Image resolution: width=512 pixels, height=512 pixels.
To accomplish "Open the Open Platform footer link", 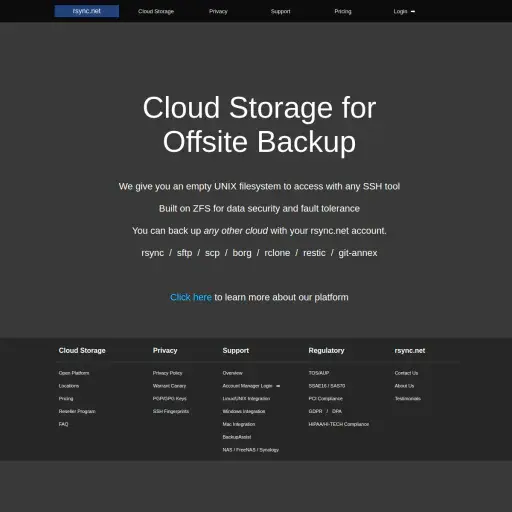I will coord(74,373).
